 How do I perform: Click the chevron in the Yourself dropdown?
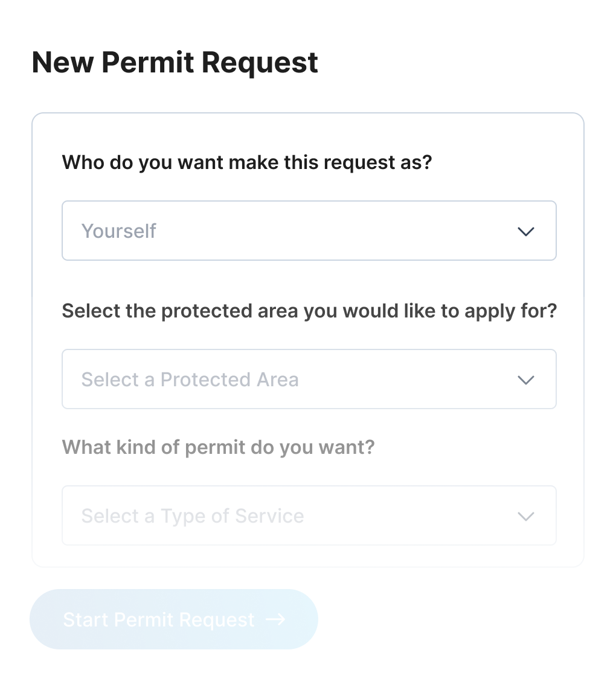(526, 231)
